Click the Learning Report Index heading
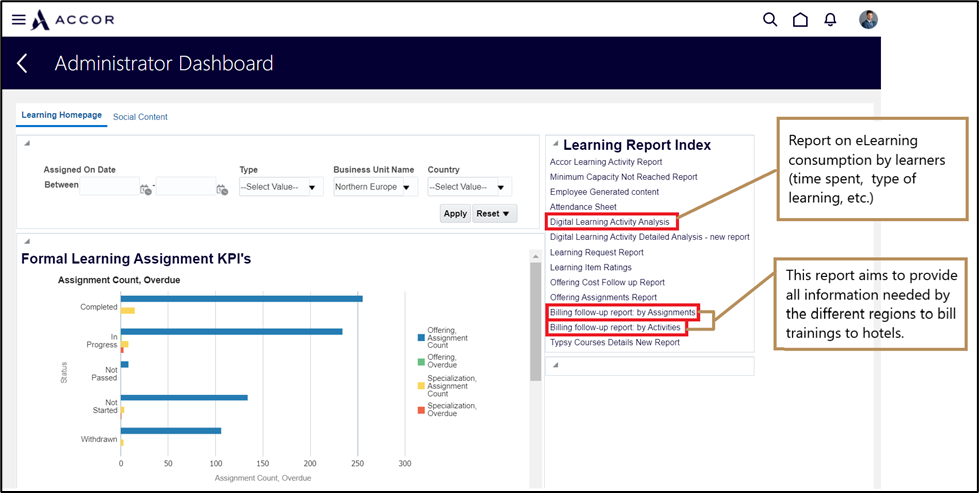 click(637, 145)
